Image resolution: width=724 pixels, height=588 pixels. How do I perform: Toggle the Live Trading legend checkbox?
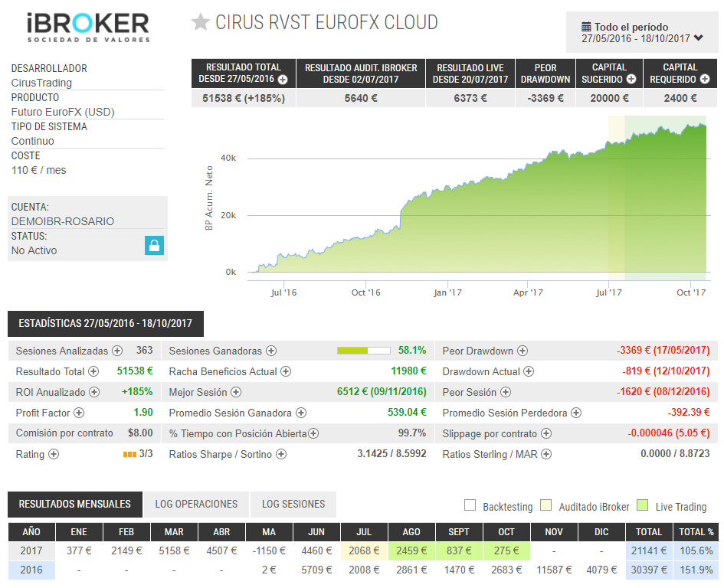(x=642, y=505)
